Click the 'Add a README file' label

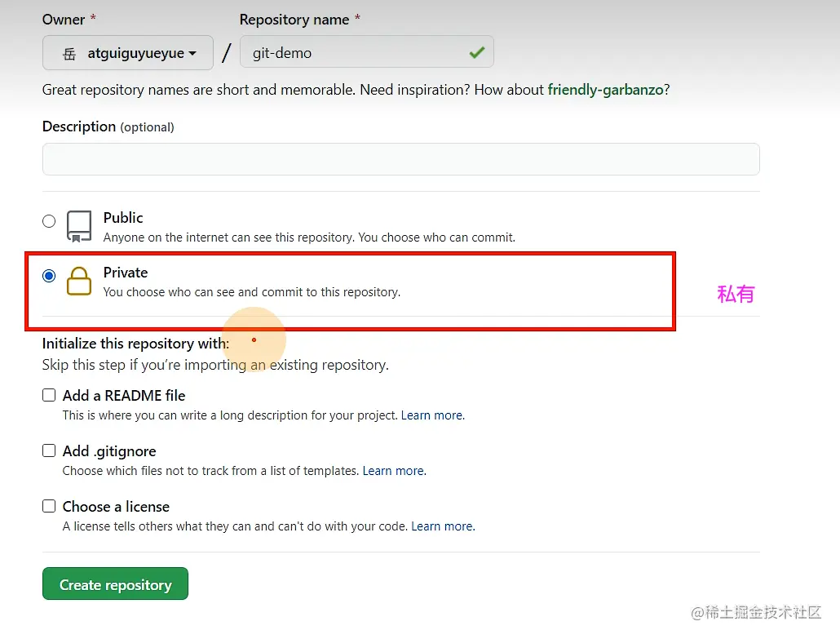tap(124, 396)
